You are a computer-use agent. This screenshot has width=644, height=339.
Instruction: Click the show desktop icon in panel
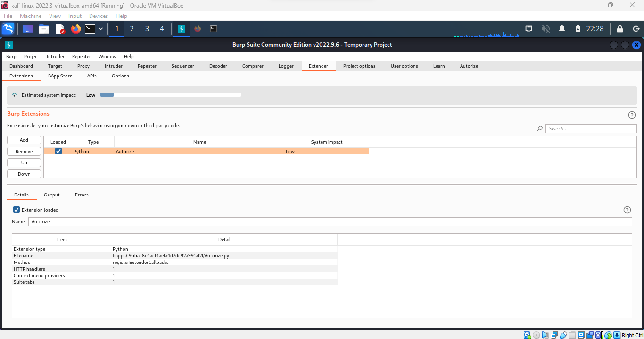[28, 29]
